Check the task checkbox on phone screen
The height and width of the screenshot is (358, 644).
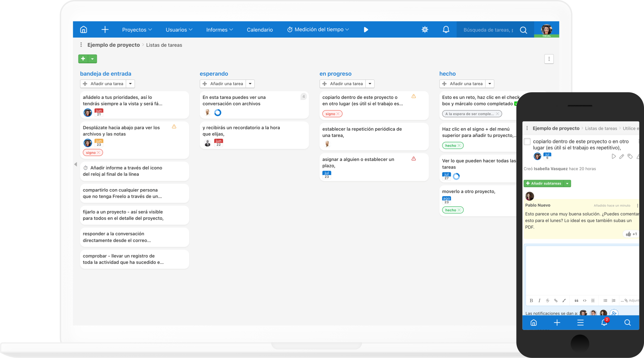point(527,141)
